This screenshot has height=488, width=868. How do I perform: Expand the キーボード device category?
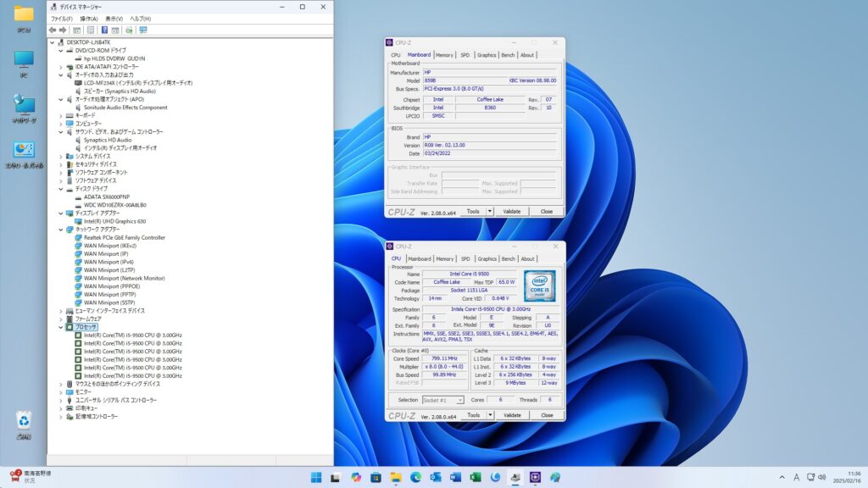[x=61, y=115]
